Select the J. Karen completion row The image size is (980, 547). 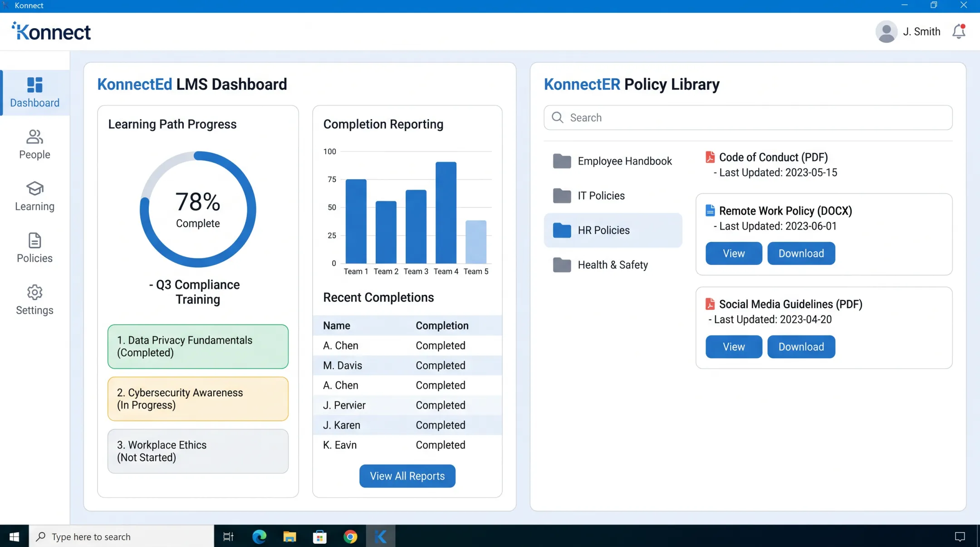tap(407, 425)
